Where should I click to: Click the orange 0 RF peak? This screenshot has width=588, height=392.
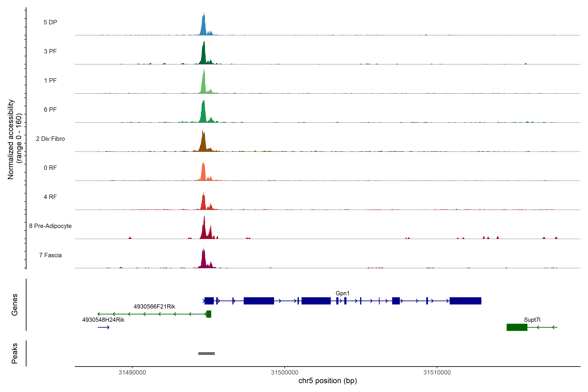point(203,172)
